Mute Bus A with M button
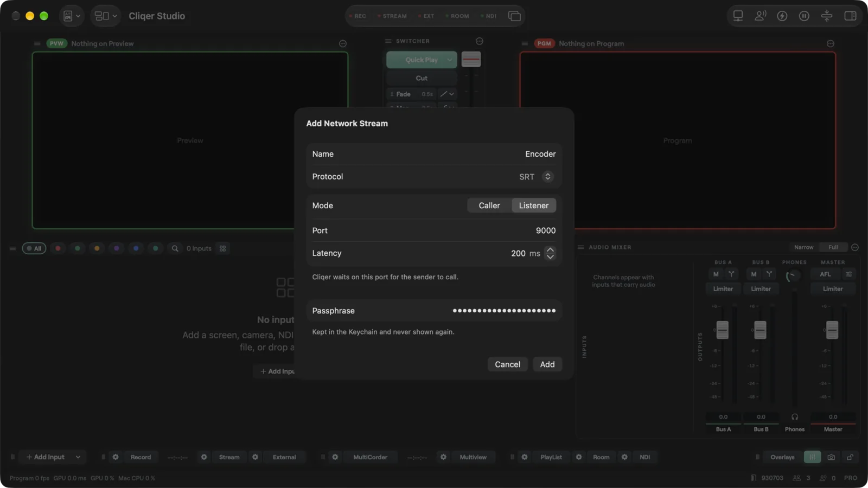 (x=716, y=274)
